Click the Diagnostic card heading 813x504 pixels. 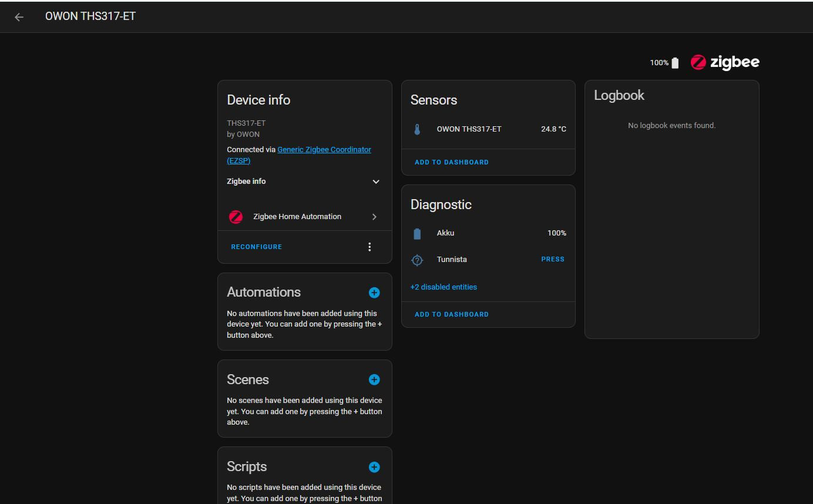441,204
